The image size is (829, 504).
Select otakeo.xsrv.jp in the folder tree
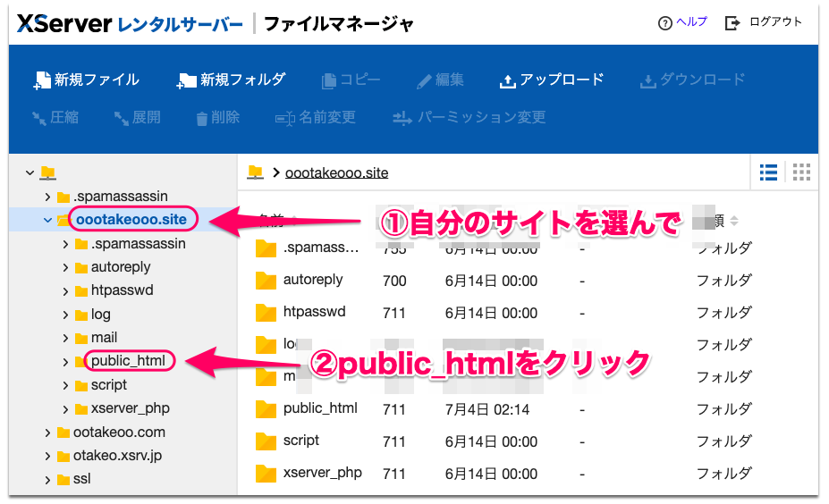117,456
